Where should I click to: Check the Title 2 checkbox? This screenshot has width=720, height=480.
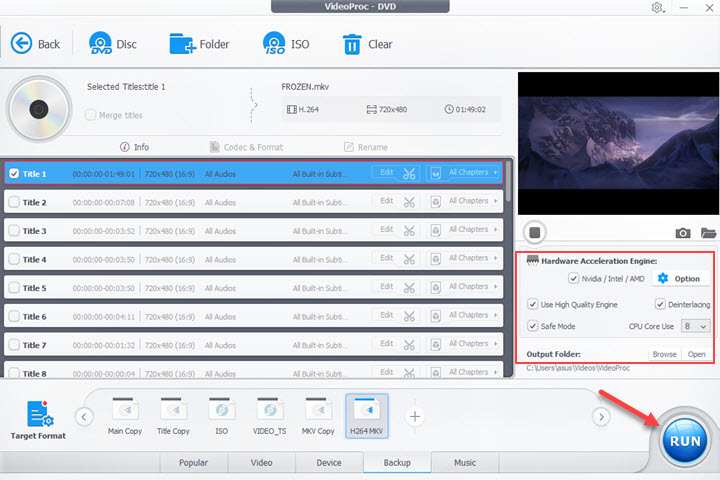[14, 202]
